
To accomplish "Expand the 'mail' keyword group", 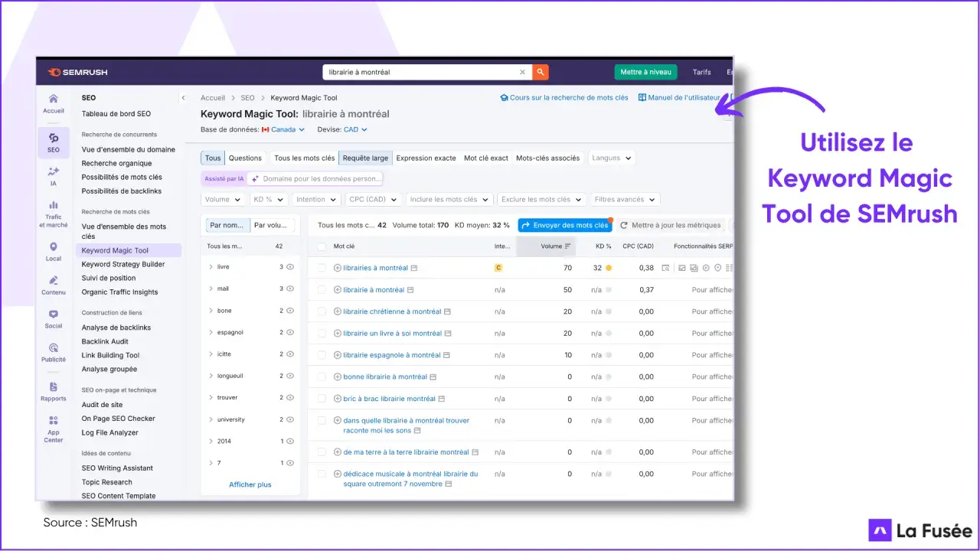I will coord(211,289).
